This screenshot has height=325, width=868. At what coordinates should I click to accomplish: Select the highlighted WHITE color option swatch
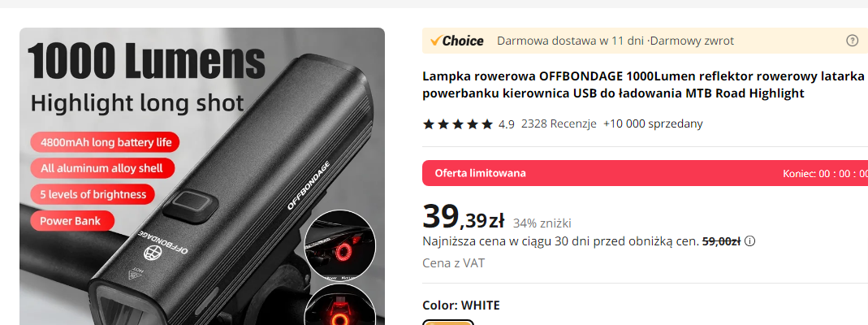tap(448, 323)
